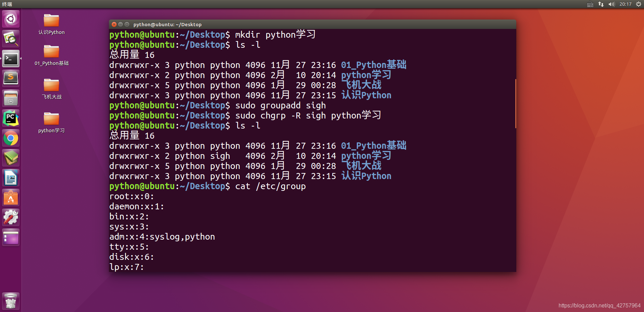
Task: Open the green books app in launcher
Action: 11,158
